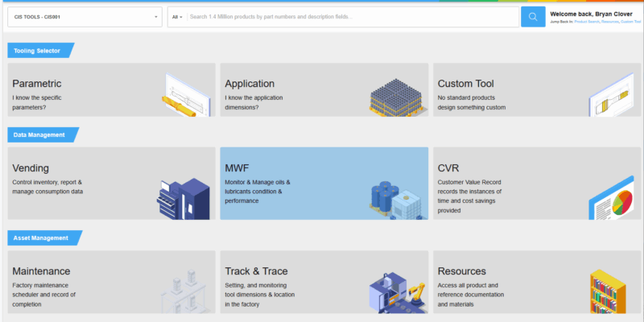This screenshot has width=644, height=322.
Task: Follow the Product Search jump-back link
Action: (x=587, y=21)
